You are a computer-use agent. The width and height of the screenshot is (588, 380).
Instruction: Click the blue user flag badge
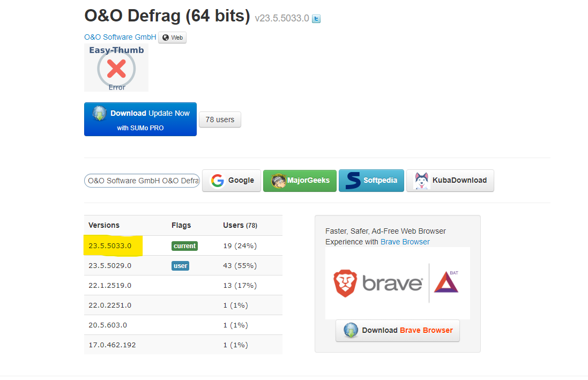coord(181,266)
